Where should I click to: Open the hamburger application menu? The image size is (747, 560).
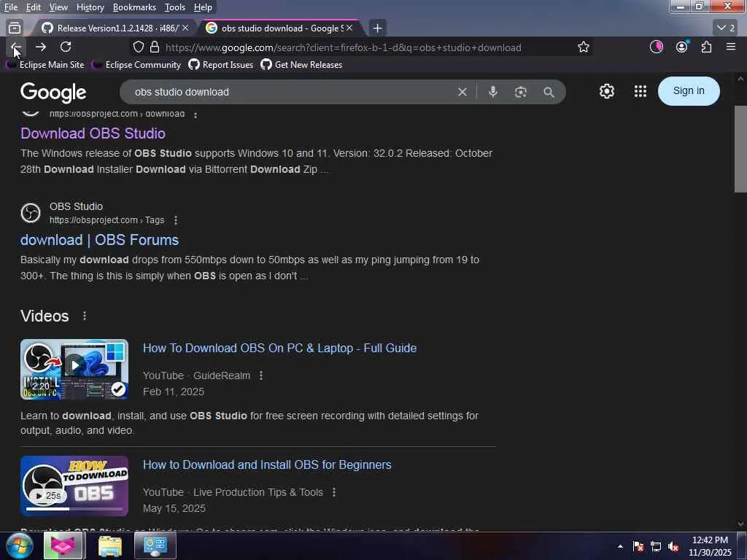[x=731, y=47]
